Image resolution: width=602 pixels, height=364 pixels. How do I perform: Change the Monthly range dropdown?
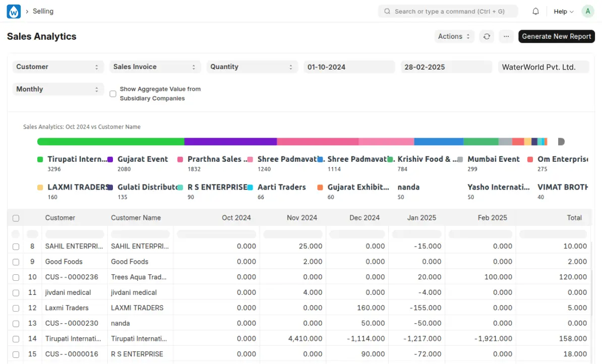[x=58, y=89]
